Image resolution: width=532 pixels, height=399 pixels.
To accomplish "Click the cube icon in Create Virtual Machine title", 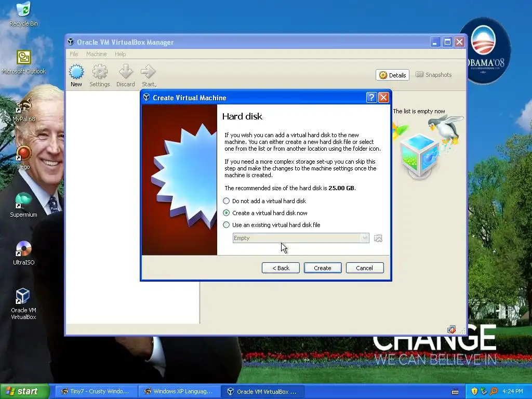I will [x=147, y=97].
